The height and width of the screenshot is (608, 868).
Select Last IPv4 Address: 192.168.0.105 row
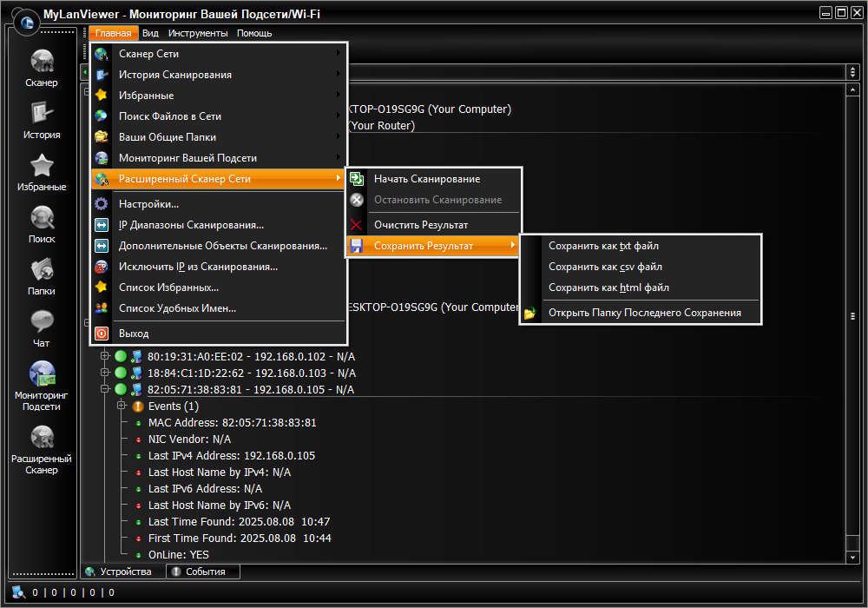pyautogui.click(x=232, y=456)
